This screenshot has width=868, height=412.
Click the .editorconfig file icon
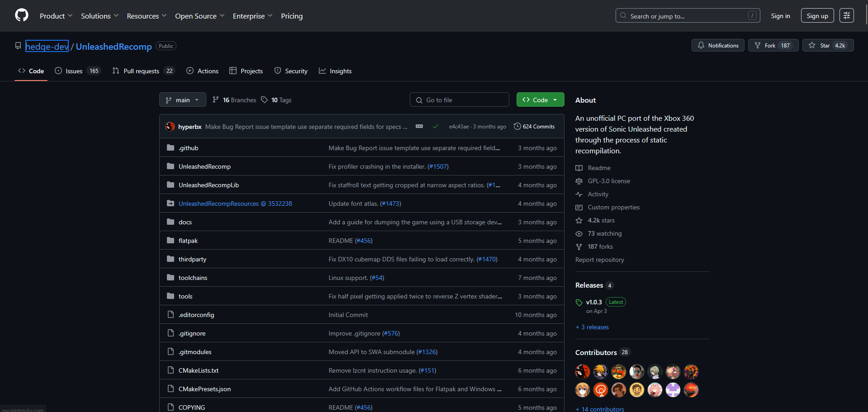coord(171,315)
